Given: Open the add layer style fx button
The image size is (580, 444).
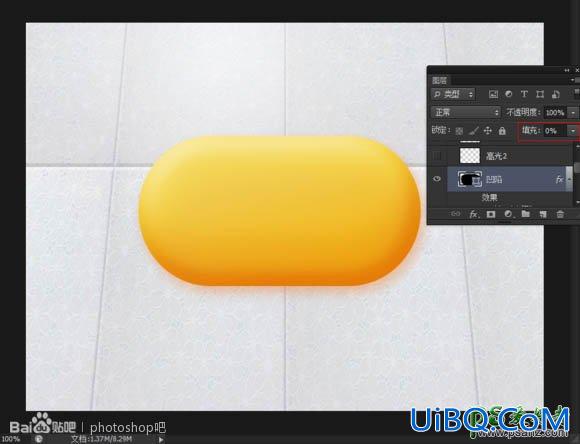Looking at the screenshot, I should point(473,214).
